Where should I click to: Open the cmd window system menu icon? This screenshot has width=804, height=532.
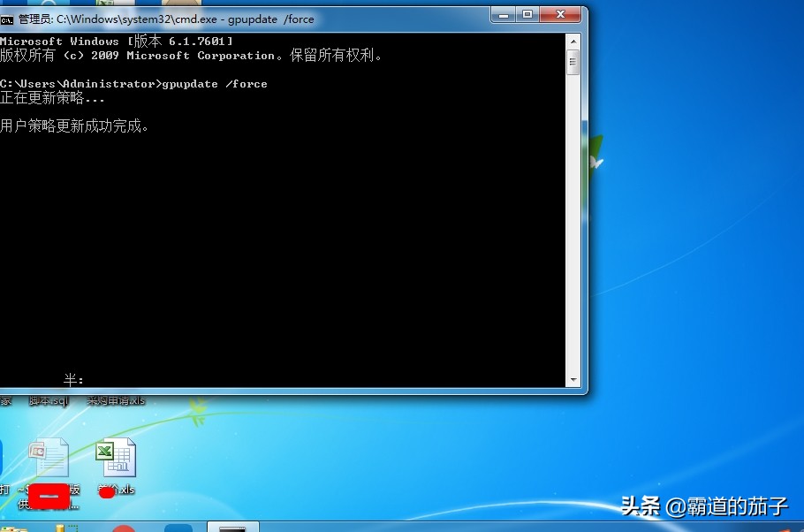tap(7, 20)
